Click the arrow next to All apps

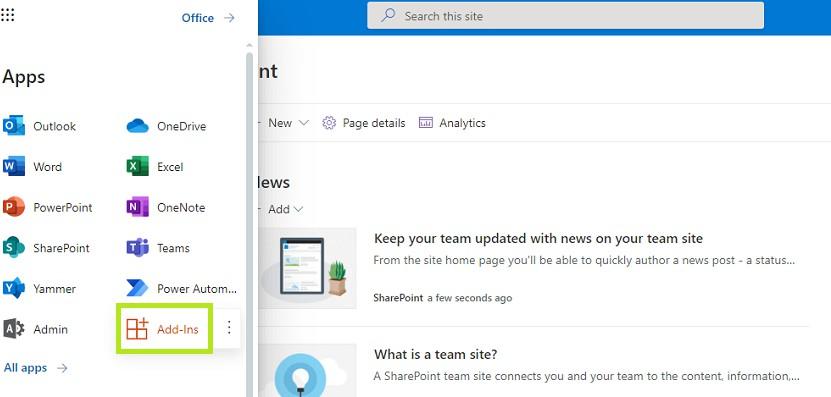pos(63,368)
